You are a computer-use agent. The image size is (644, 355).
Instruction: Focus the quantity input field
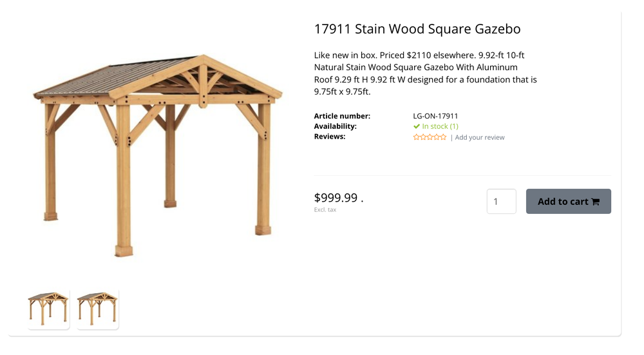point(501,202)
